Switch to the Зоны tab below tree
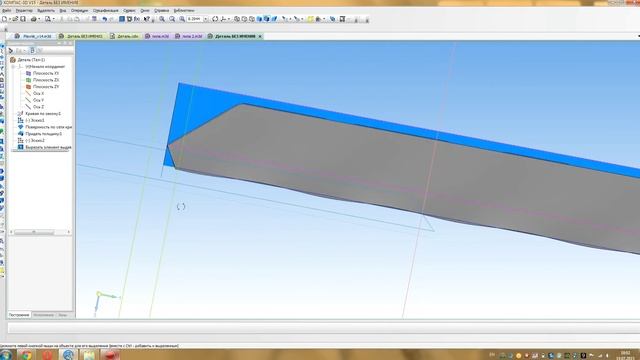This screenshot has width=640, height=360. point(62,315)
